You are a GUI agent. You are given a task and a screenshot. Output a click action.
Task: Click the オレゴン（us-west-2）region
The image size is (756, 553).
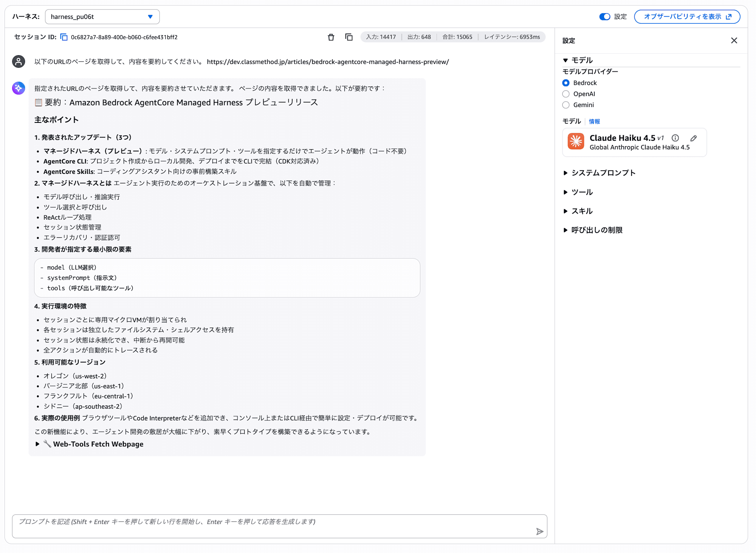[75, 376]
